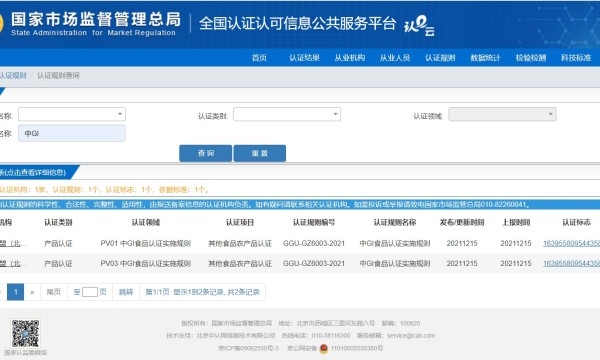Click the police badge icon in footer
This screenshot has height=360, width=600.
point(324,349)
